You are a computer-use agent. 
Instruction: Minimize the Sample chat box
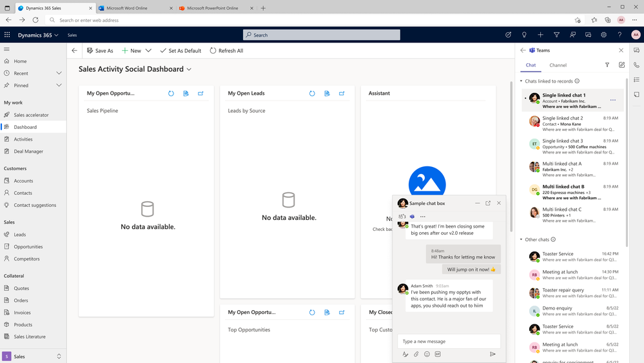tap(477, 203)
